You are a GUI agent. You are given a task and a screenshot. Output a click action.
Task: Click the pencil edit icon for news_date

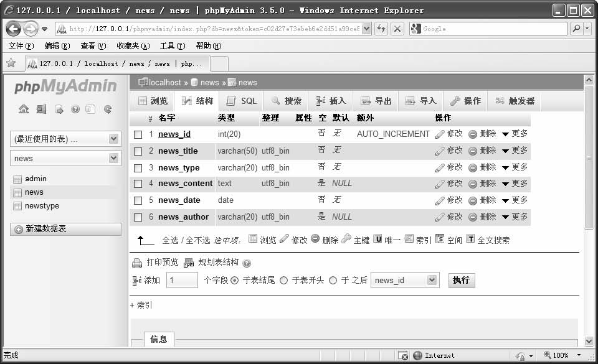(x=440, y=200)
